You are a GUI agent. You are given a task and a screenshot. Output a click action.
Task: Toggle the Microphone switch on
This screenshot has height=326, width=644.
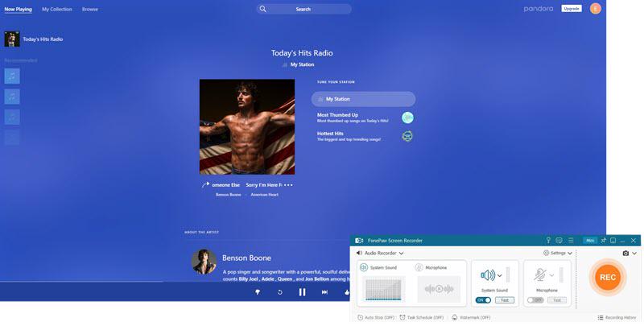coord(535,300)
